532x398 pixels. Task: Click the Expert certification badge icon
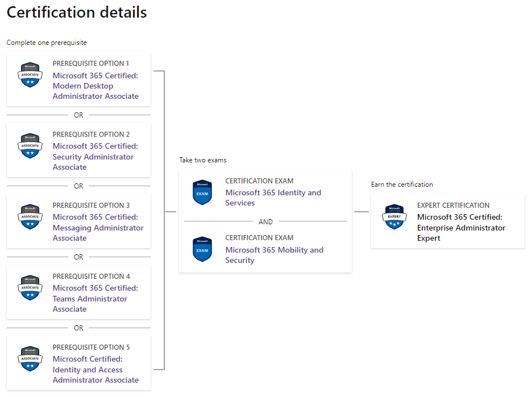tap(394, 217)
